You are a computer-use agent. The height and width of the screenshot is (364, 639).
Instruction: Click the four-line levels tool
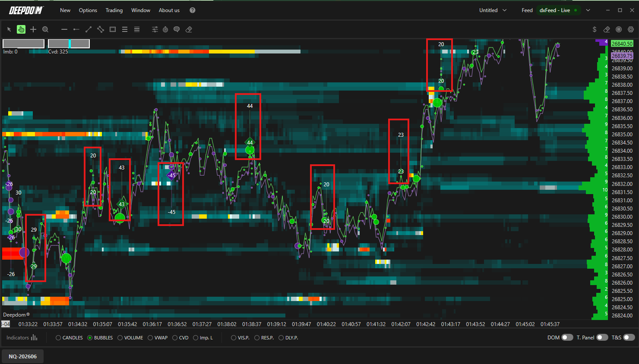(x=137, y=29)
